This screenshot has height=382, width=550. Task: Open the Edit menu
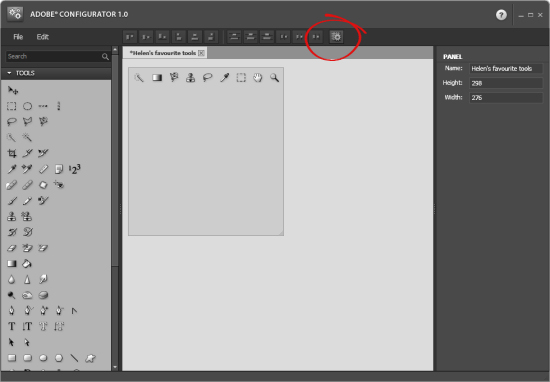(x=43, y=37)
